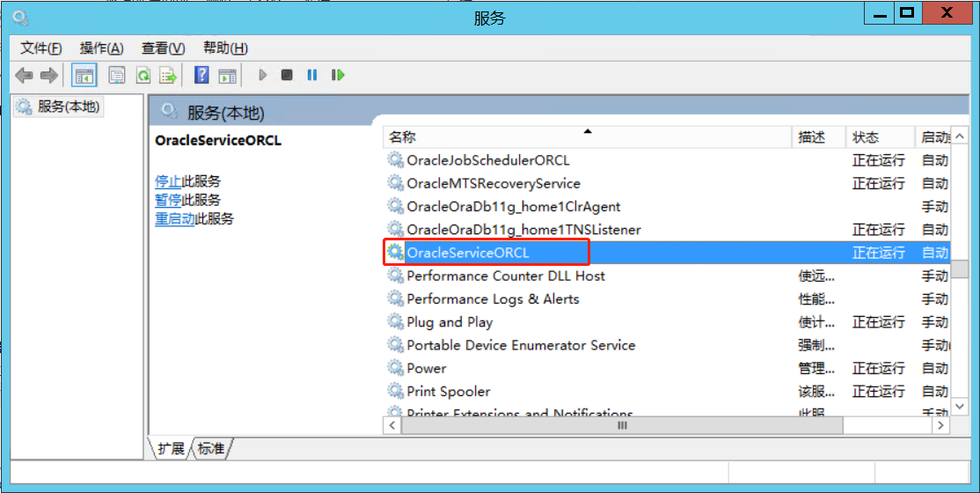Select the OracleOraDb11g_home1ClrAgent row
The width and height of the screenshot is (980, 493).
[667, 207]
